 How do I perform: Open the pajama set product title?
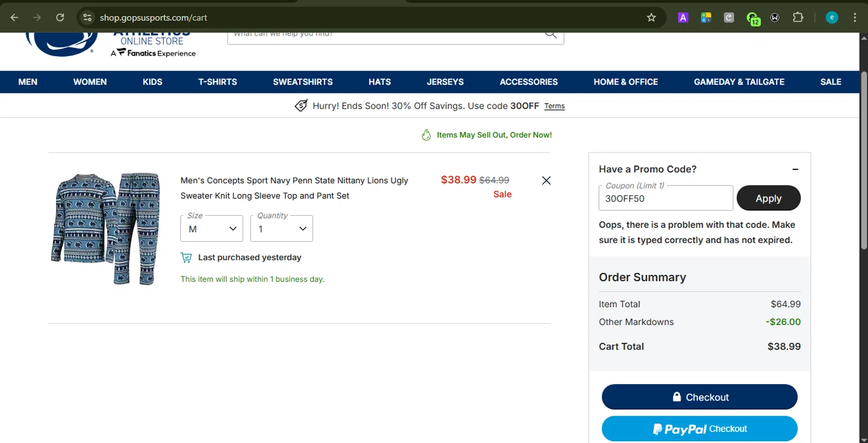pyautogui.click(x=295, y=188)
